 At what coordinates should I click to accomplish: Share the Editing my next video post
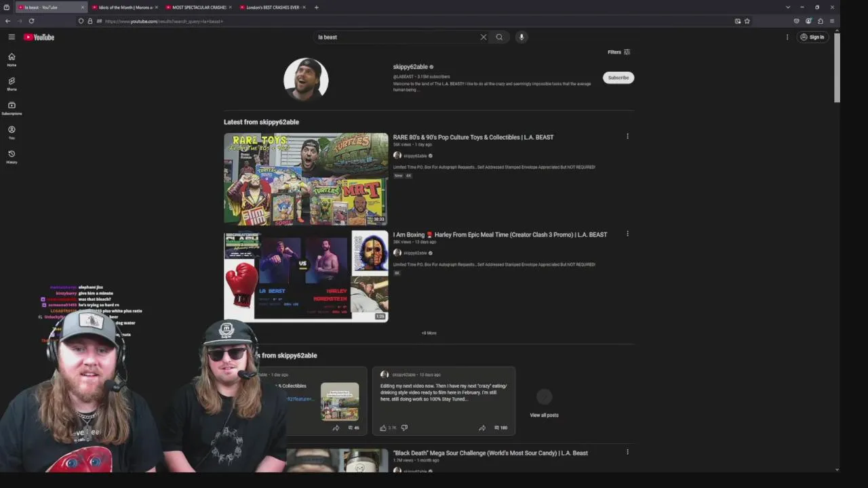tap(482, 428)
